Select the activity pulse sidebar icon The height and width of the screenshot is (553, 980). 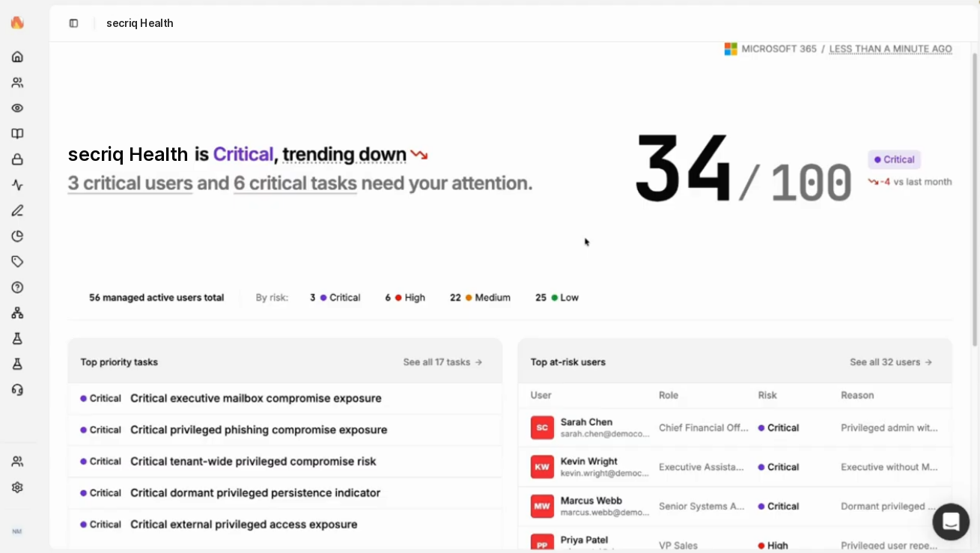17,185
